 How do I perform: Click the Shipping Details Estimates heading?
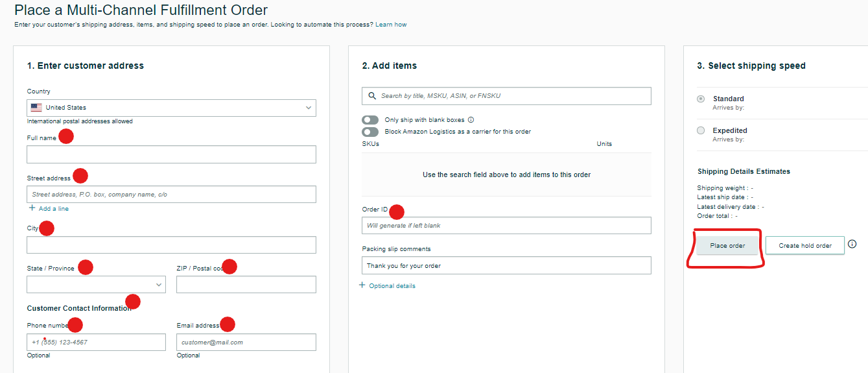pos(744,172)
